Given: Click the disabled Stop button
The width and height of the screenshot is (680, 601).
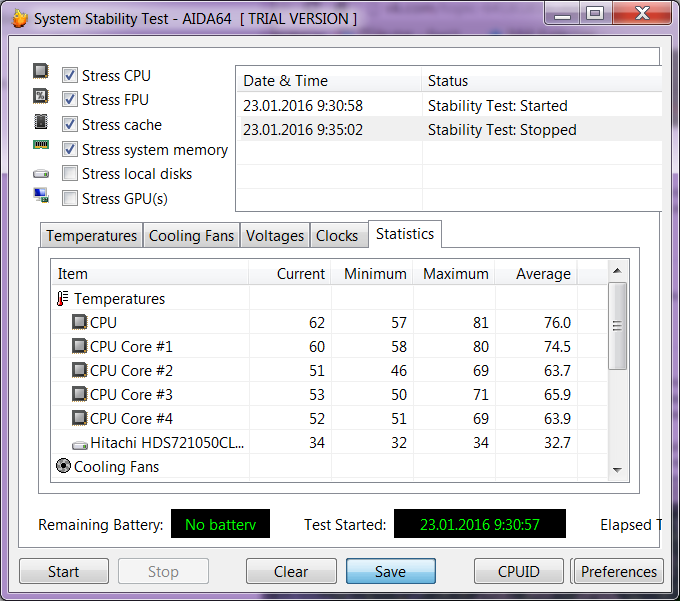Looking at the screenshot, I should [163, 572].
